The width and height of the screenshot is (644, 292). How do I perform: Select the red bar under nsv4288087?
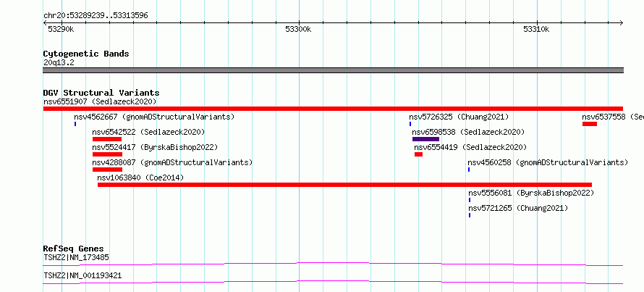click(x=107, y=170)
